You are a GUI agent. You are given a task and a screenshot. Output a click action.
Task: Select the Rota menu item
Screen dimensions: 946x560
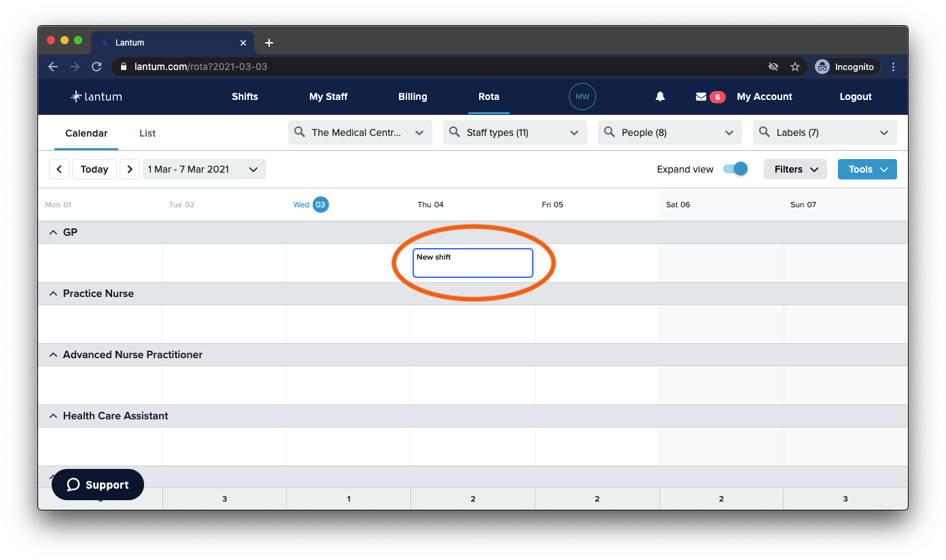(x=489, y=97)
